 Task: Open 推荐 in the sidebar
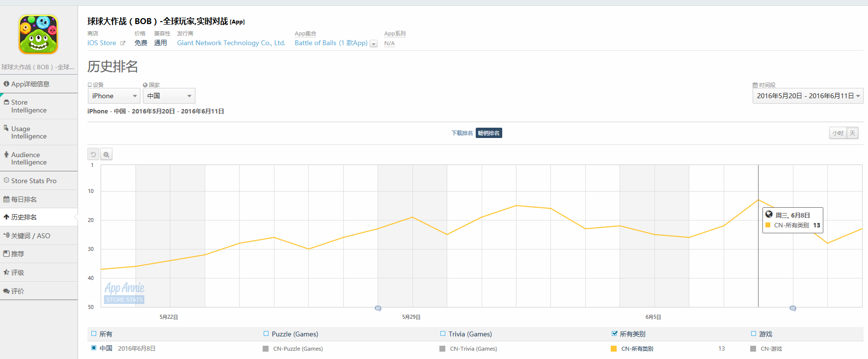tap(39, 254)
